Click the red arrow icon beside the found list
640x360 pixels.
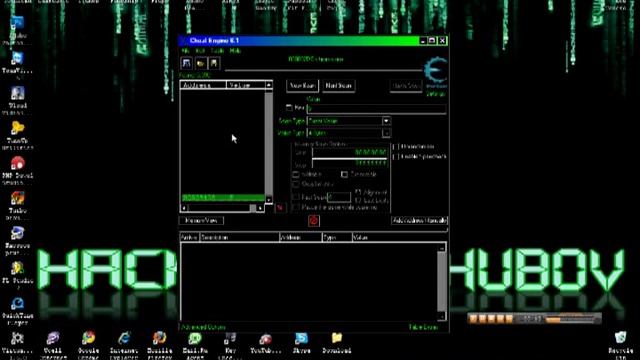click(280, 208)
